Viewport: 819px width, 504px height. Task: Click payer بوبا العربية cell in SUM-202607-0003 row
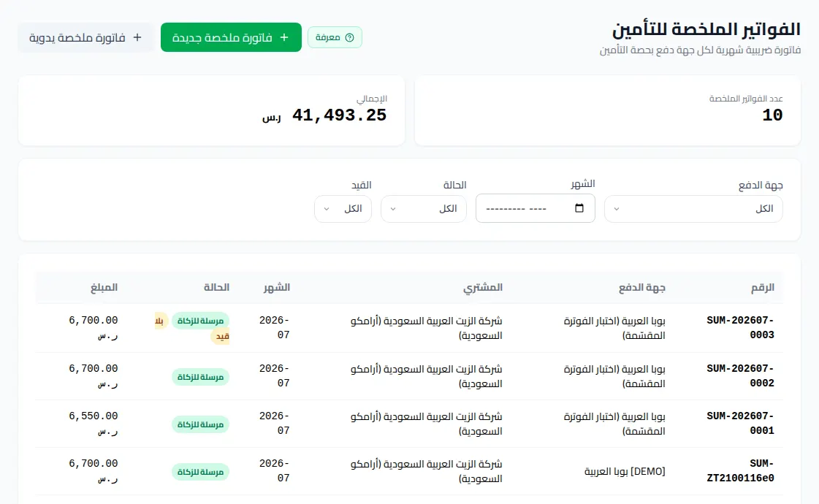pos(614,328)
